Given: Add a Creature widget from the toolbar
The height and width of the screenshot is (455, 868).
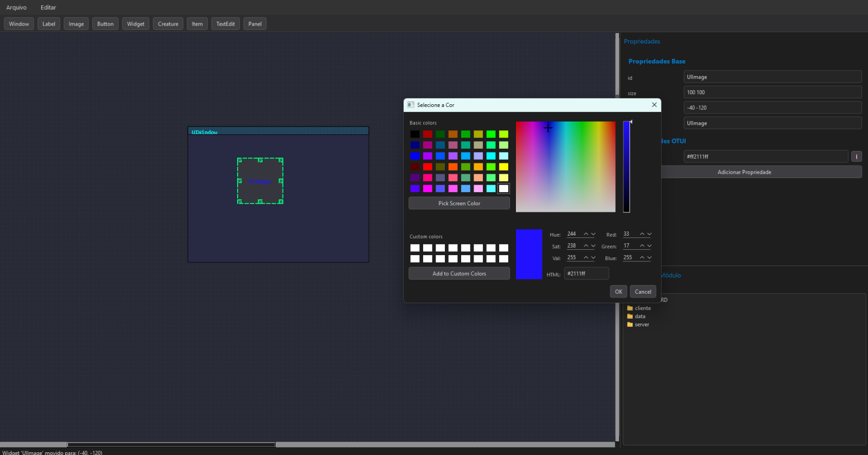Looking at the screenshot, I should point(168,24).
